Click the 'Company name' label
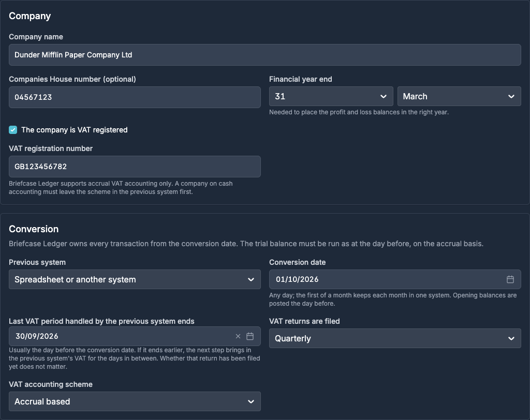Image resolution: width=530 pixels, height=420 pixels. coord(36,37)
